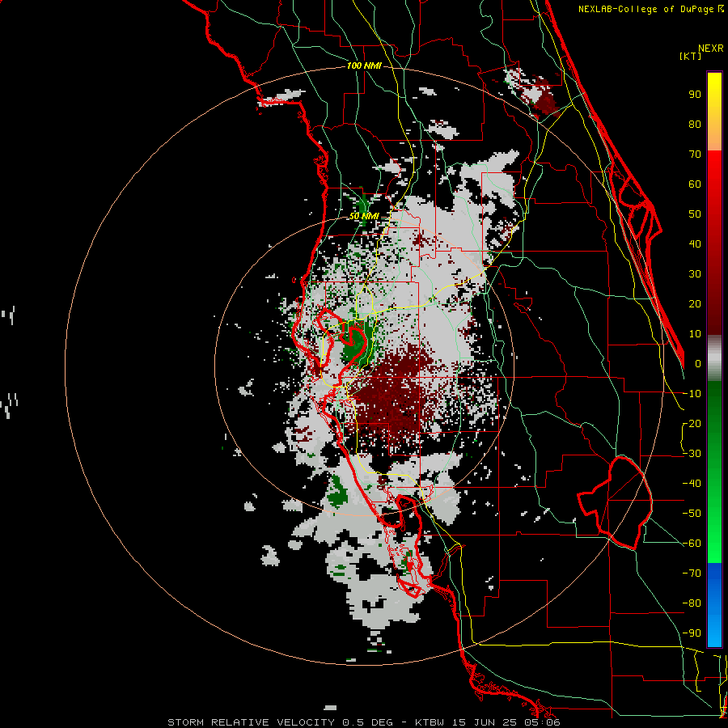Click the Storm Relative Velocity caption at bottom
Screen dimensions: 728x728
point(364,722)
